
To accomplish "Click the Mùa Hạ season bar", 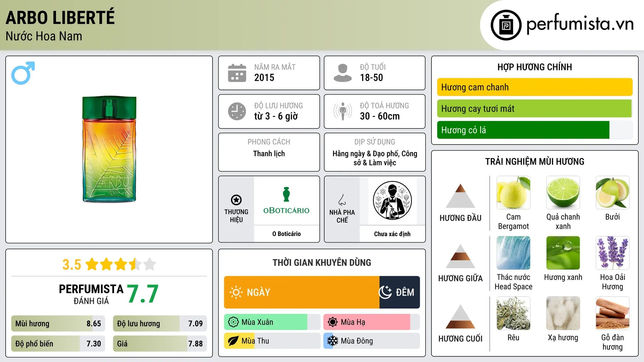I will click(x=372, y=322).
